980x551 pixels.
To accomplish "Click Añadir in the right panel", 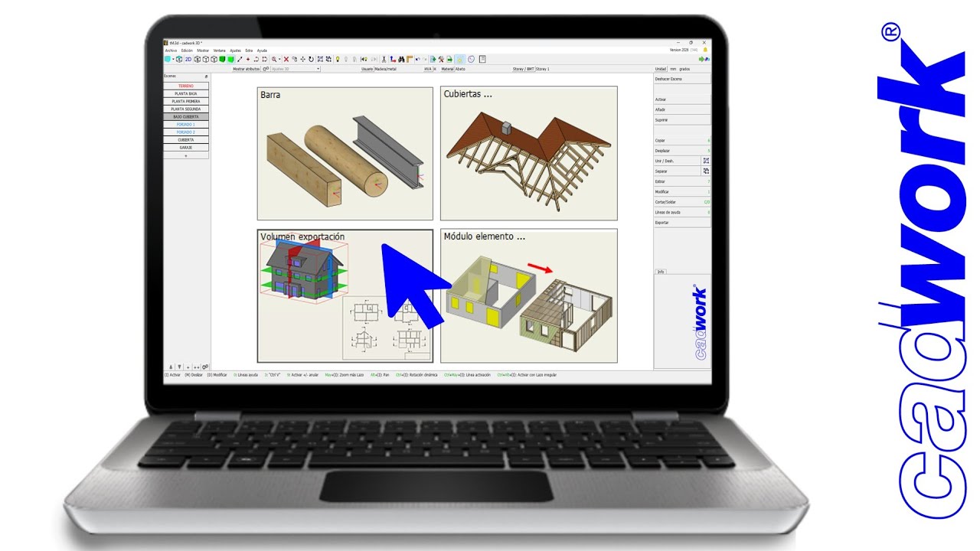I will 682,109.
